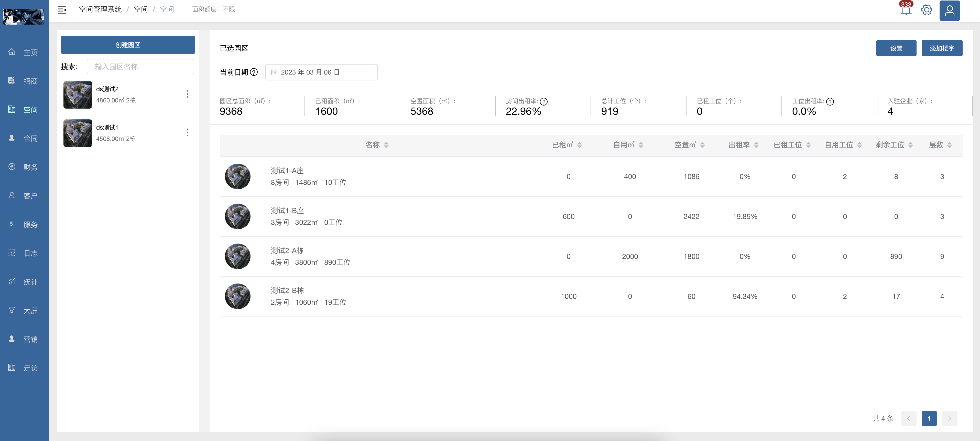Sort table by 名称 column
This screenshot has height=441, width=980.
click(x=386, y=145)
